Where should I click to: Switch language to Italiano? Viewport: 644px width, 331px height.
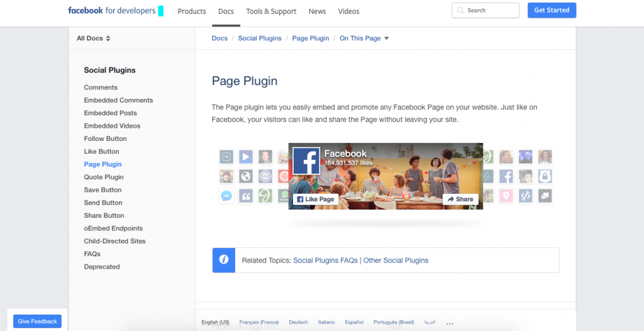click(x=326, y=322)
